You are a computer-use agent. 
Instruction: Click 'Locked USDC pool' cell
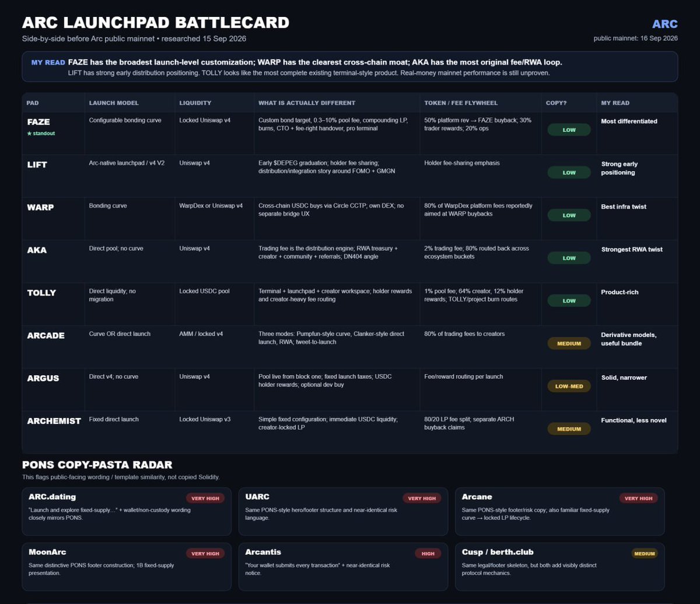(x=205, y=291)
